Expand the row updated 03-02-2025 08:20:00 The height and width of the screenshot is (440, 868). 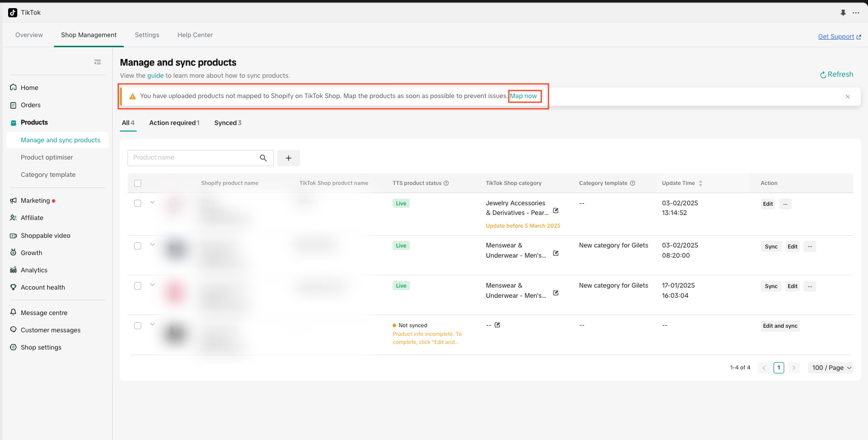point(152,244)
